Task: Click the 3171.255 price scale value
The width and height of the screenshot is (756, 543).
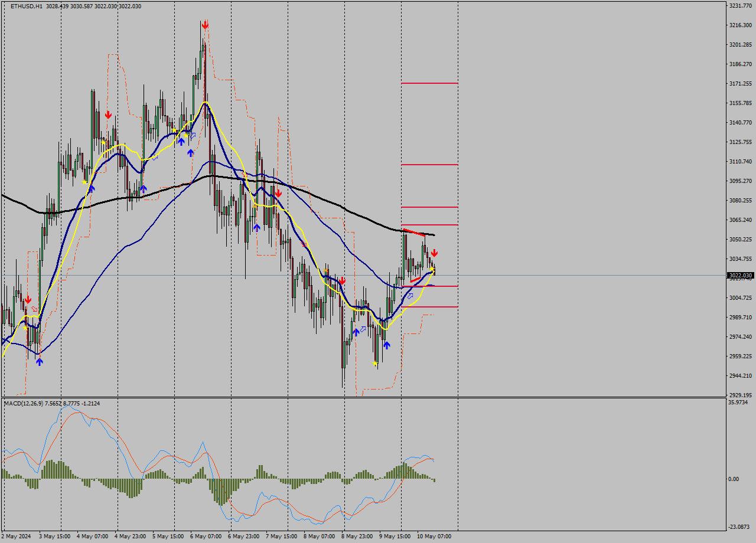Action: pos(740,84)
